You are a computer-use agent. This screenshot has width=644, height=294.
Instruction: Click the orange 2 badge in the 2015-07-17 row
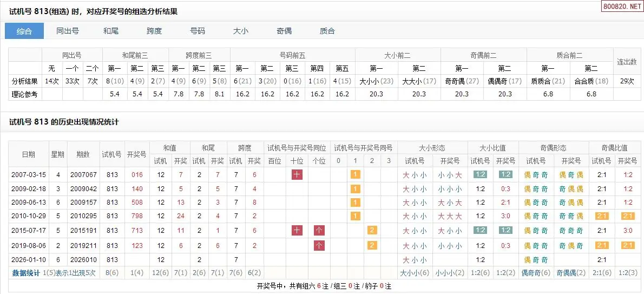372,231
